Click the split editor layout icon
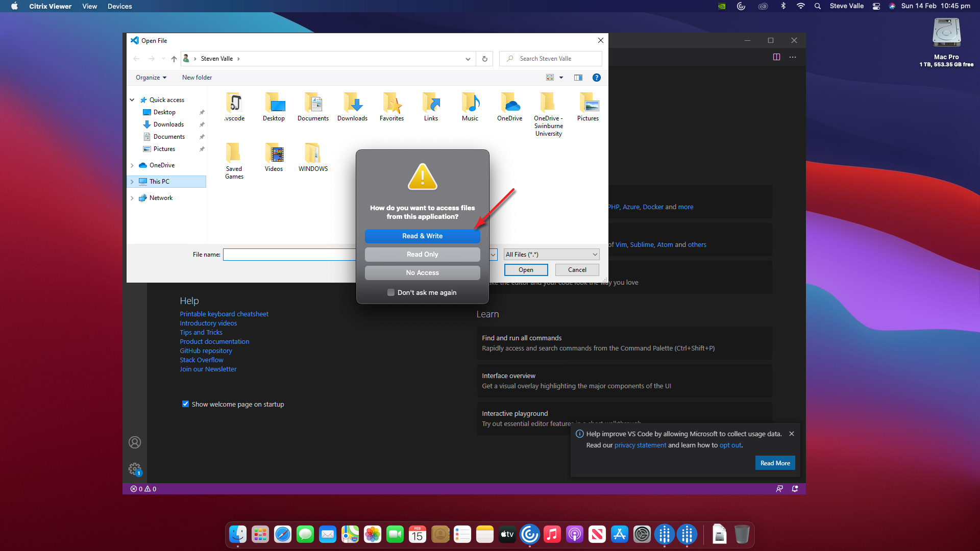Image resolution: width=980 pixels, height=551 pixels. (x=776, y=57)
